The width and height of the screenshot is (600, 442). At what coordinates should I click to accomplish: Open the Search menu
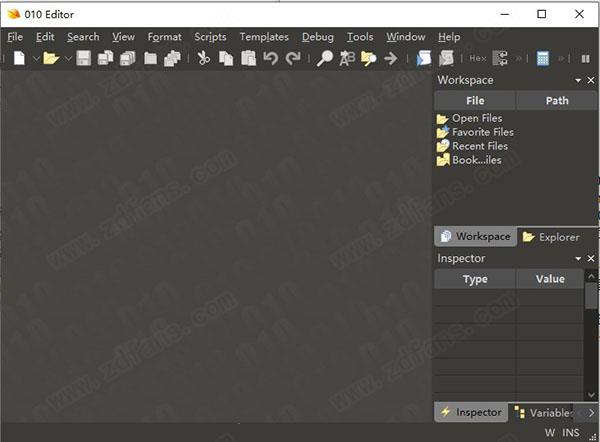pos(83,37)
